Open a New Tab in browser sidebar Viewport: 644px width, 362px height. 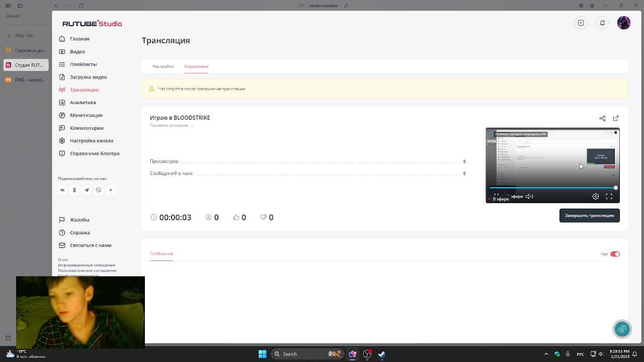24,35
